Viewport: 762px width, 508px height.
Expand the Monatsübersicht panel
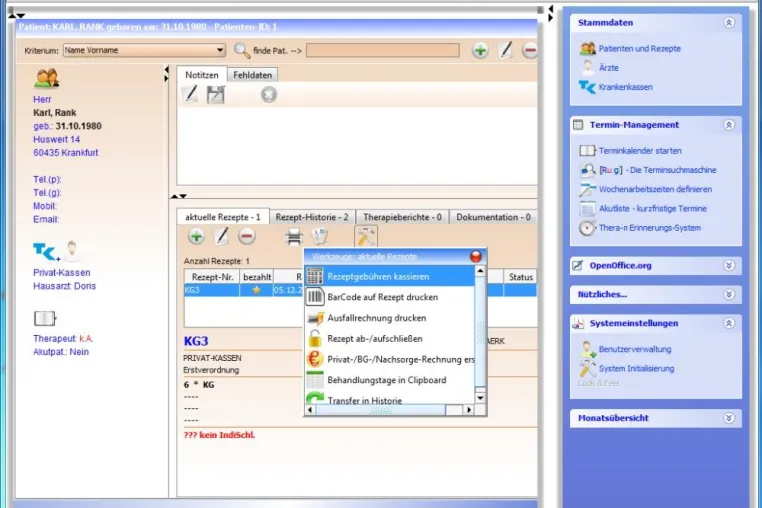click(x=728, y=418)
